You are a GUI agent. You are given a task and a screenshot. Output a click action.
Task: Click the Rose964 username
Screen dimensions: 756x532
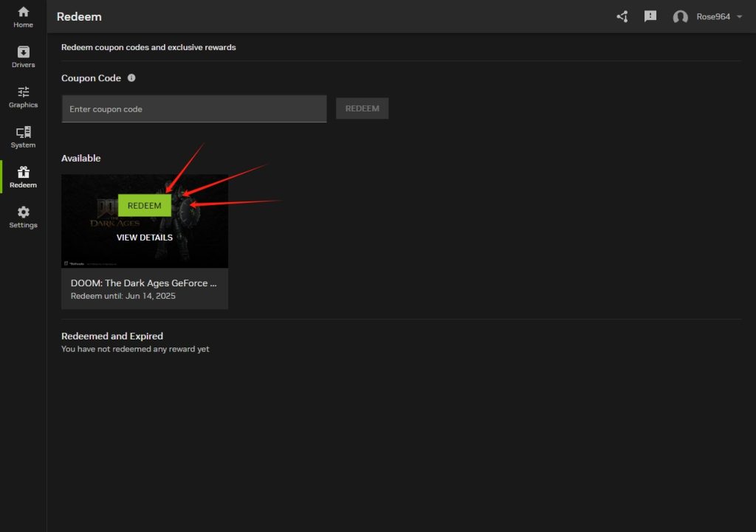click(x=713, y=17)
